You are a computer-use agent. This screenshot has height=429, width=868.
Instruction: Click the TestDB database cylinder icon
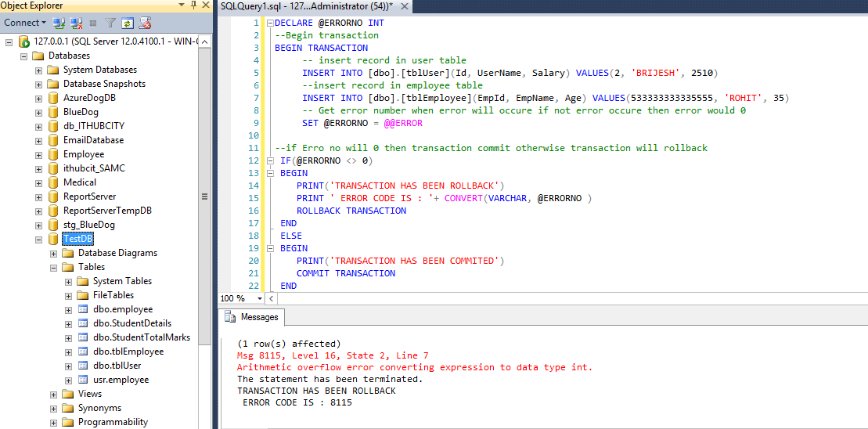pyautogui.click(x=53, y=239)
